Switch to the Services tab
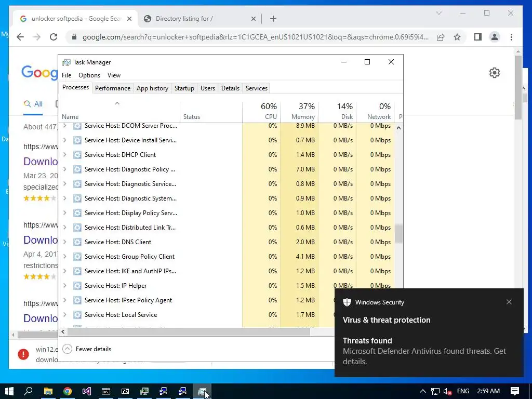532x399 pixels. click(257, 88)
